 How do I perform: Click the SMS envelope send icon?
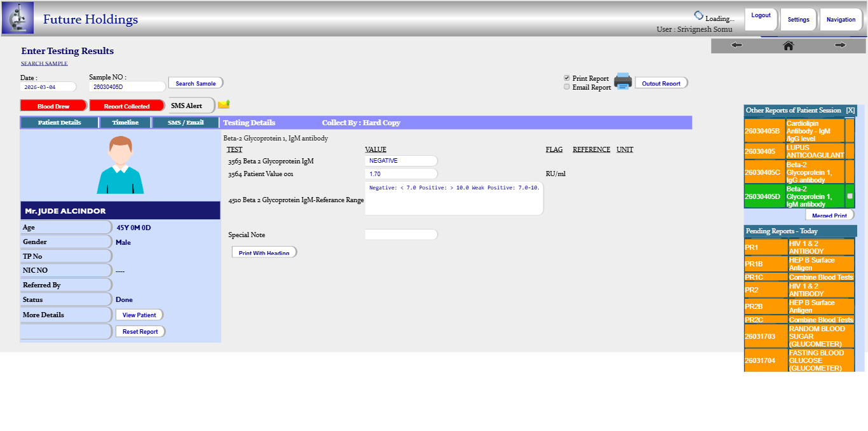tap(224, 104)
